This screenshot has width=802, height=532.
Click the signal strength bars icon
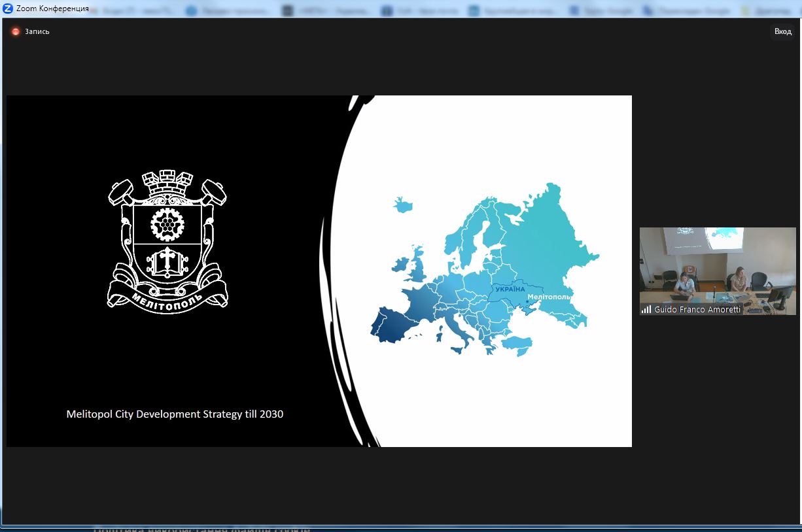click(x=646, y=310)
